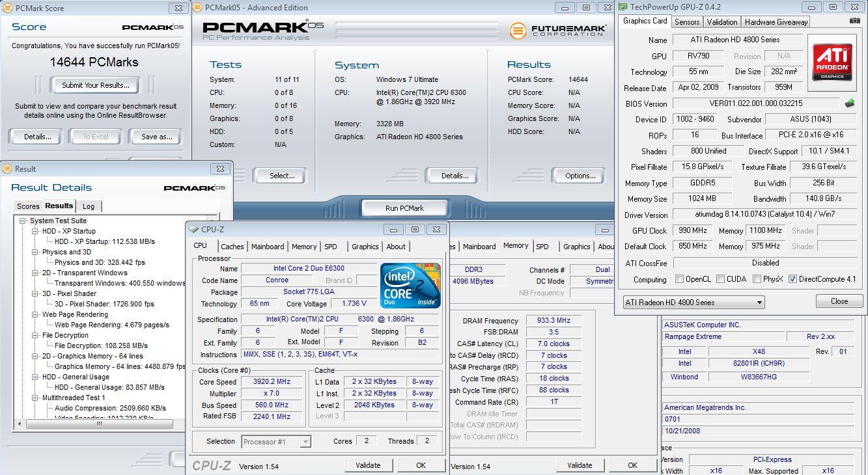Collapse the 3D - Pixel Shader node

(x=35, y=293)
